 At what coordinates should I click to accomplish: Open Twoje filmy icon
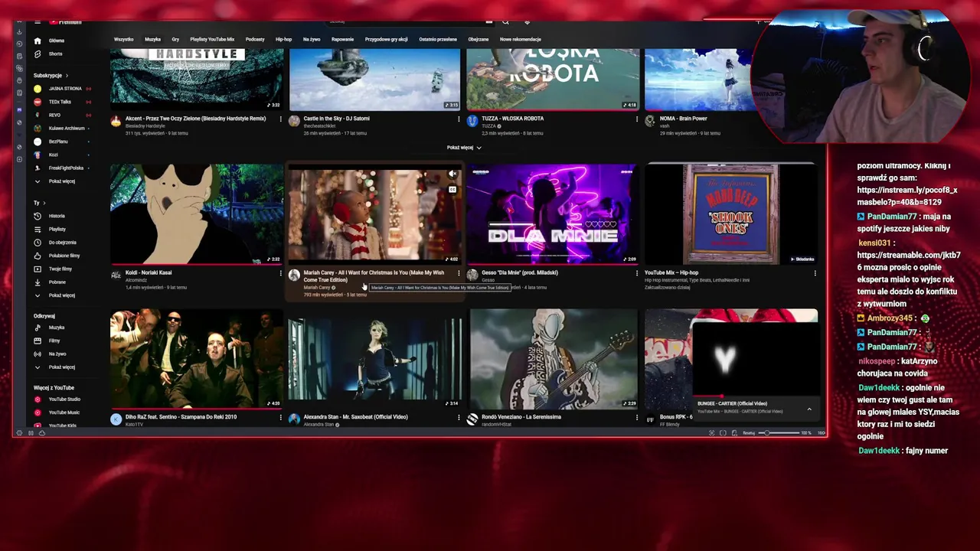click(x=38, y=269)
